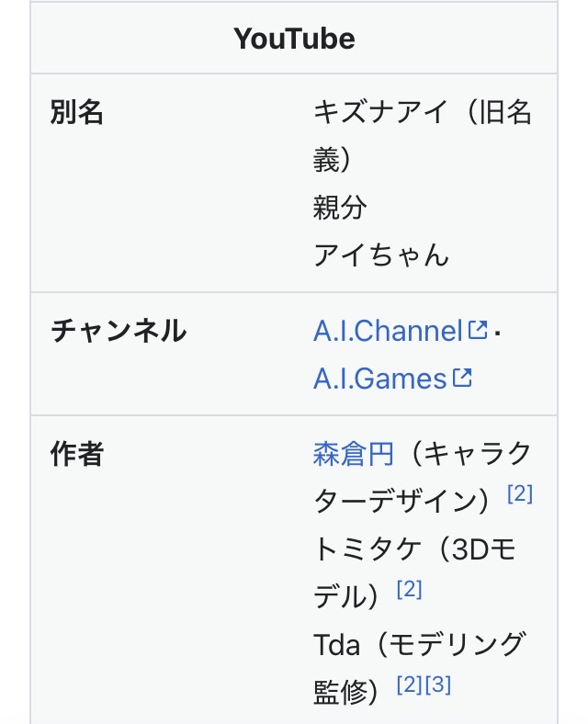
Task: Open the 森倉円 article link
Action: click(354, 454)
